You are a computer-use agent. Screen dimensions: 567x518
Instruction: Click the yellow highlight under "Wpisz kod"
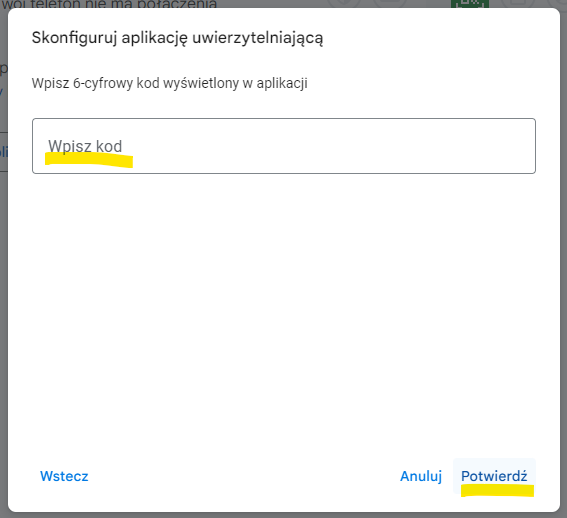[89, 160]
